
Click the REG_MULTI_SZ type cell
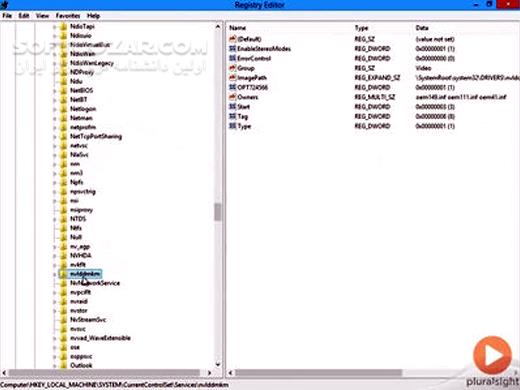pyautogui.click(x=375, y=97)
